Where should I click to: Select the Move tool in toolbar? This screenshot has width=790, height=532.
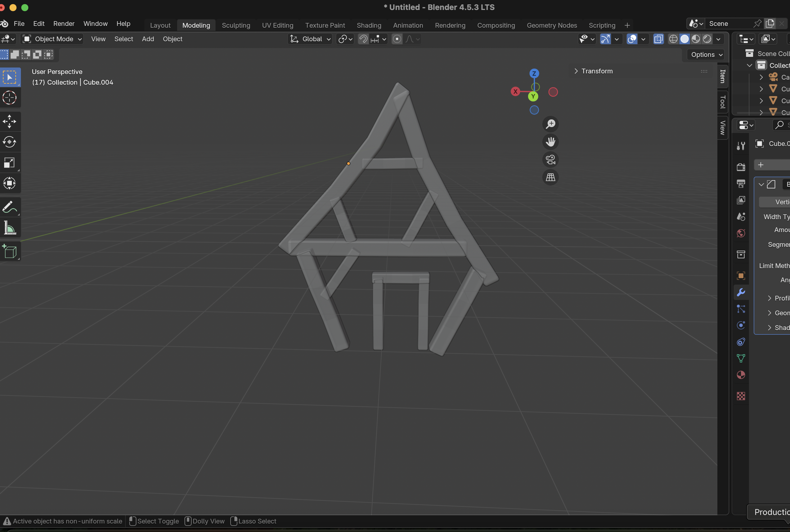coord(9,122)
